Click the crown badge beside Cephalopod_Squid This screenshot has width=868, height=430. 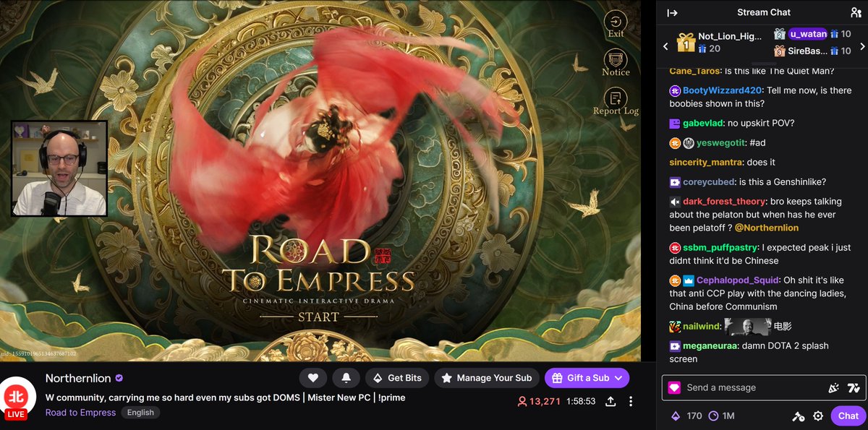689,280
